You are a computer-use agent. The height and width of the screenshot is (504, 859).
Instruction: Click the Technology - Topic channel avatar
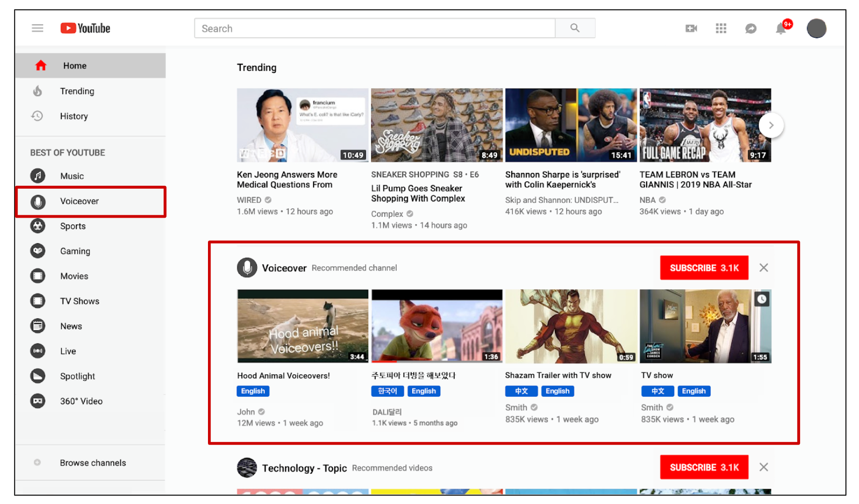click(247, 468)
